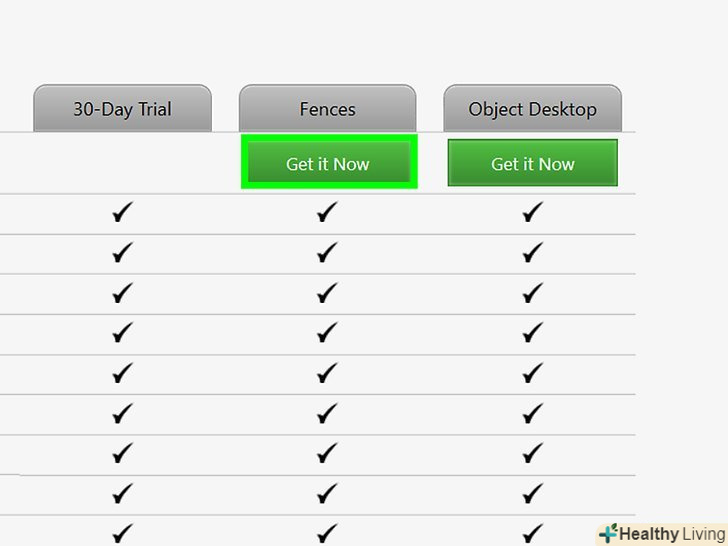Select the second checkmark in Fences column
Image resolution: width=728 pixels, height=546 pixels.
(327, 253)
